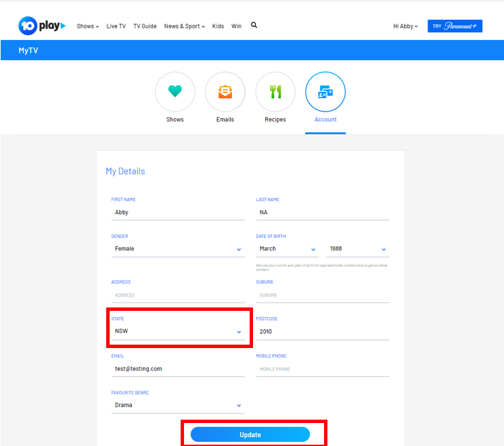Open the Hi Abby account menu
Image resolution: width=504 pixels, height=446 pixels.
click(x=405, y=26)
